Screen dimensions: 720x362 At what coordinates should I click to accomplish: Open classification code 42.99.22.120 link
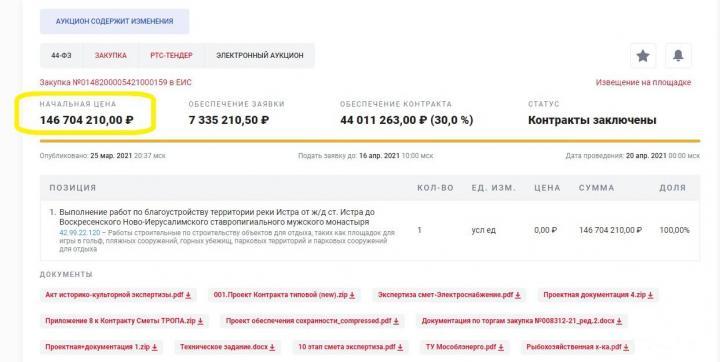click(x=79, y=233)
